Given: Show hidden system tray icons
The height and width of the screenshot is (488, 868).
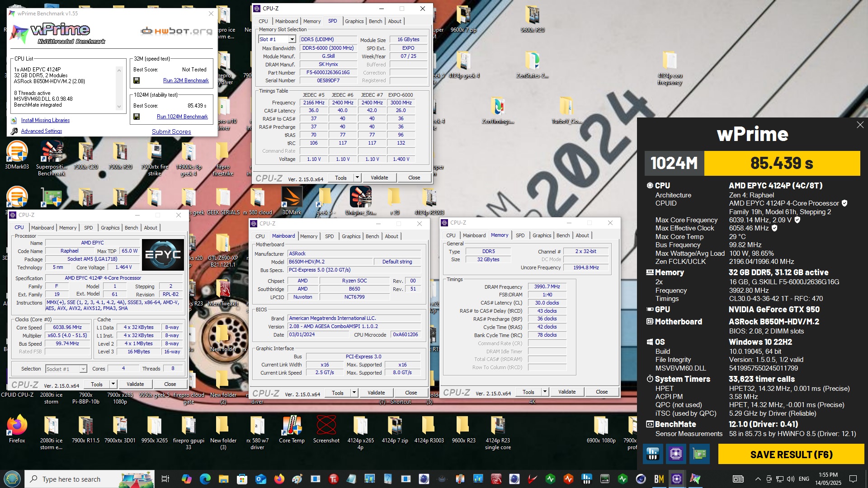Looking at the screenshot, I should (758, 479).
